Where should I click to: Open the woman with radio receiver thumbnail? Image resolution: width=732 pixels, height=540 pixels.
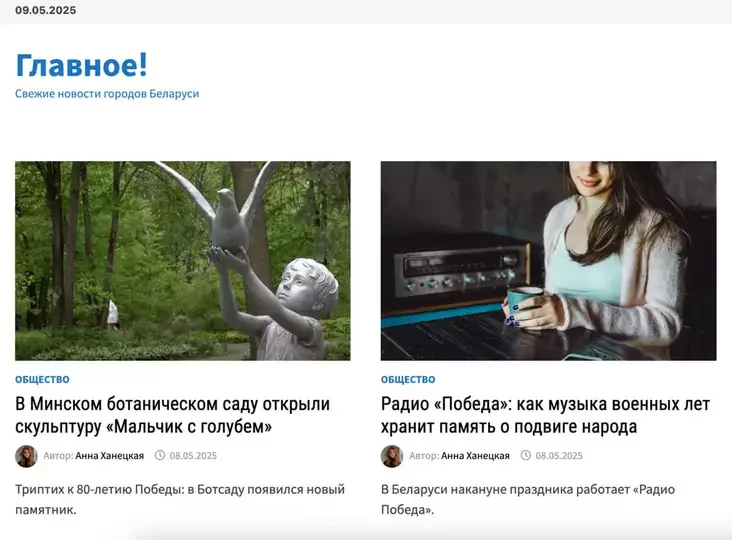click(548, 260)
